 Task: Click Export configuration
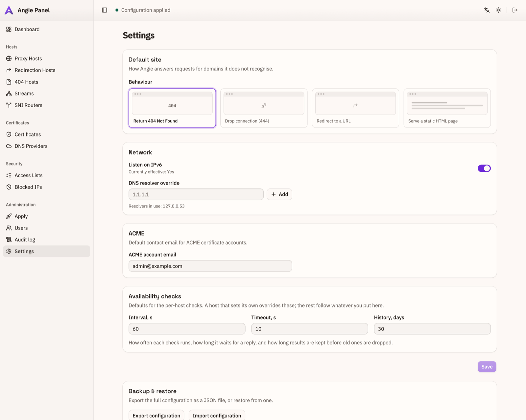[156, 415]
